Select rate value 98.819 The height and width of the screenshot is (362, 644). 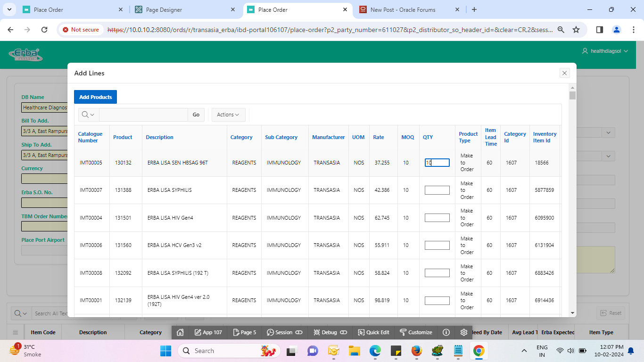(x=382, y=300)
